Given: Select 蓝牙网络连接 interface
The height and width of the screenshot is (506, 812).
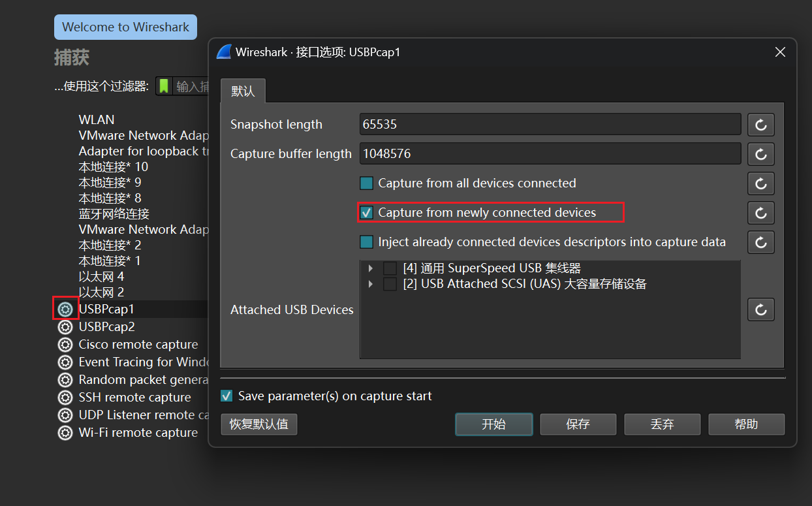Looking at the screenshot, I should tap(114, 213).
